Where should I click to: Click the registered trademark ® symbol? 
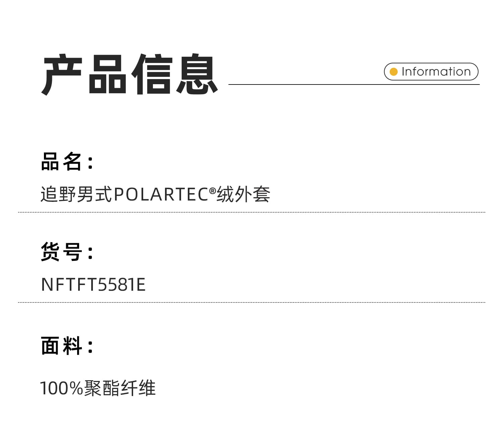[213, 191]
